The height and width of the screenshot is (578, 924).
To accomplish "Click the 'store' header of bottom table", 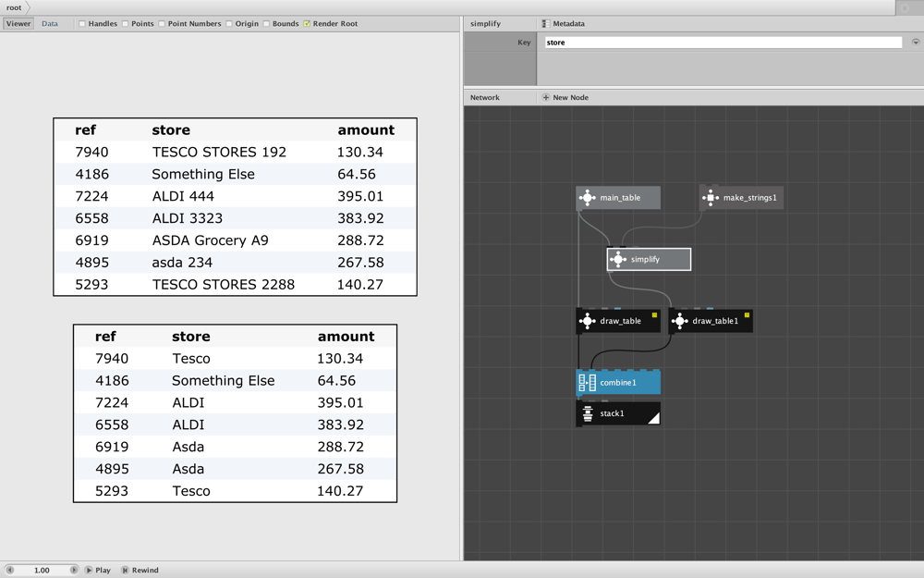I will point(191,337).
